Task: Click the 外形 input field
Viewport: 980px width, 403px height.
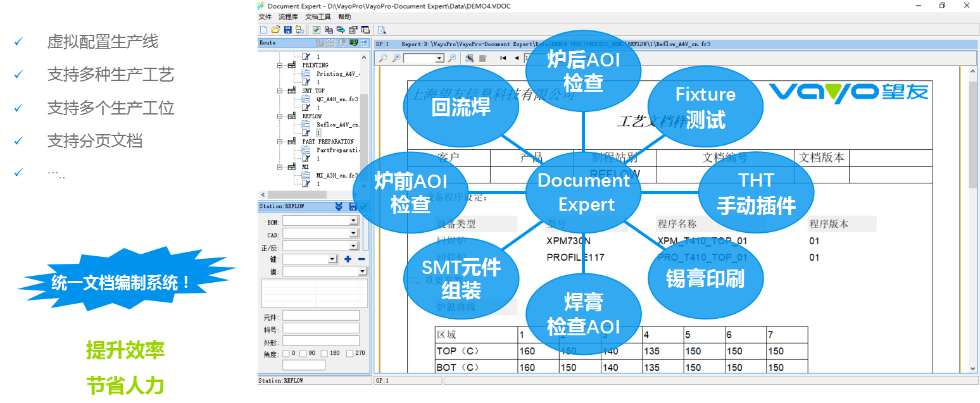Action: coord(321,340)
